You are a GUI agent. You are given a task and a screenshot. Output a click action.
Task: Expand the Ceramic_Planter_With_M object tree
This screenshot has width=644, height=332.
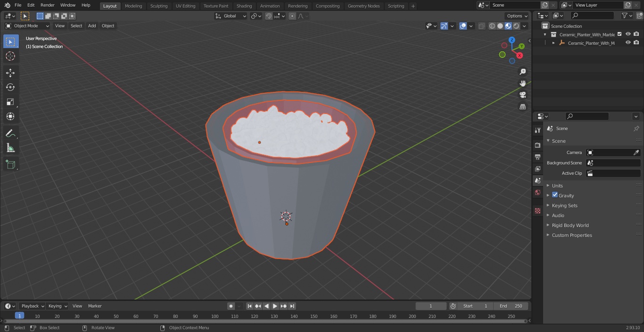pos(553,43)
